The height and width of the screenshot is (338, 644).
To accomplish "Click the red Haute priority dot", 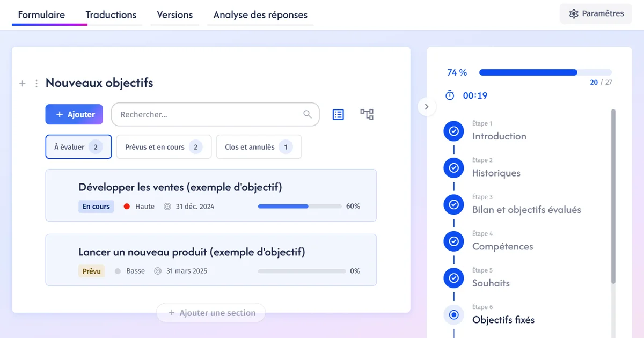I will [127, 207].
